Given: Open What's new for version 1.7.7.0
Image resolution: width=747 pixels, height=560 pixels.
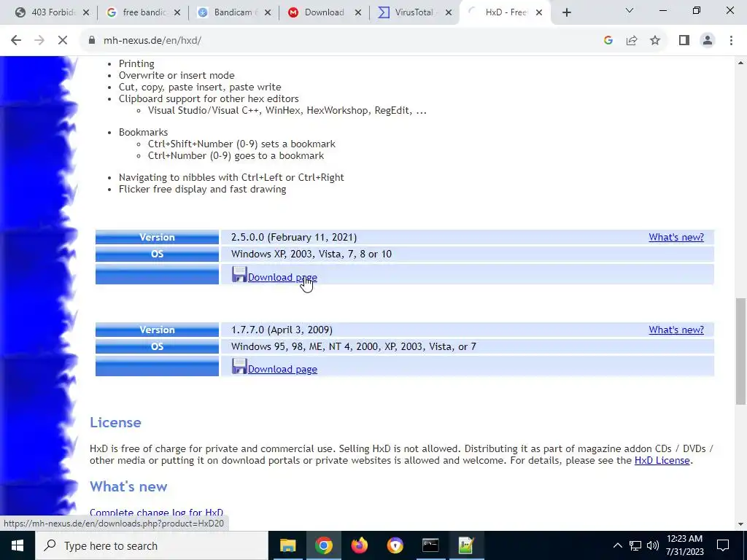Looking at the screenshot, I should (676, 330).
